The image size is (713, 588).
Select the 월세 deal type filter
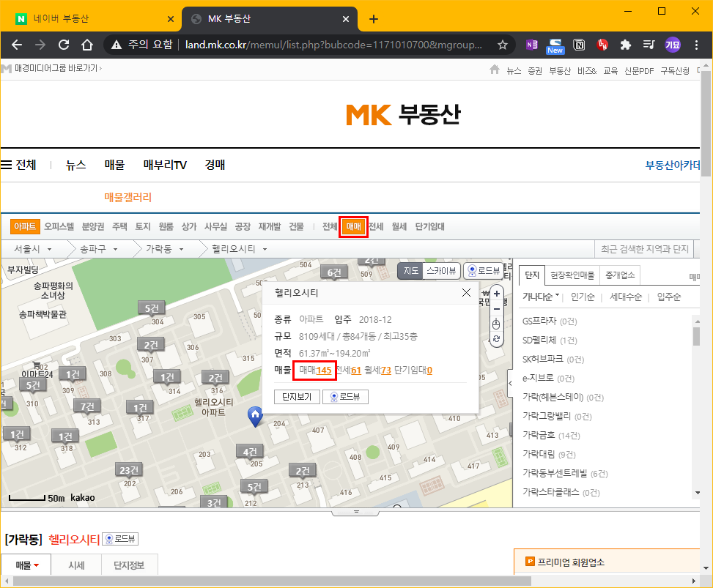tap(399, 226)
